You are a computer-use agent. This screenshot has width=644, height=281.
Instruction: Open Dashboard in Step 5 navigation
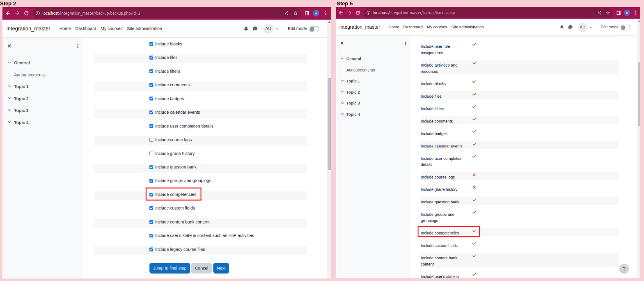(x=413, y=27)
